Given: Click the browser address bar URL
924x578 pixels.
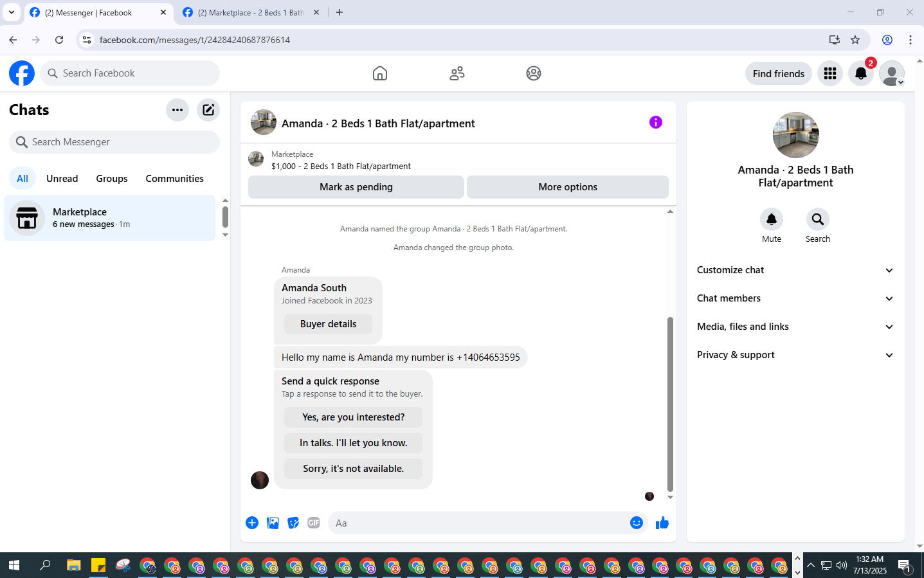Looking at the screenshot, I should pyautogui.click(x=195, y=40).
